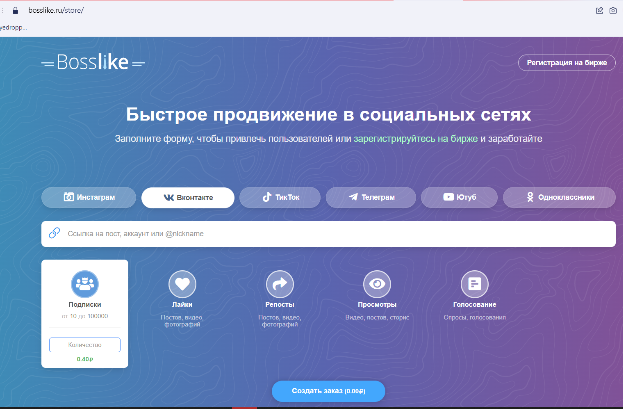Image resolution: width=624 pixels, height=410 pixels.
Task: Click the Видео, постов, сторис description
Action: coord(377,318)
